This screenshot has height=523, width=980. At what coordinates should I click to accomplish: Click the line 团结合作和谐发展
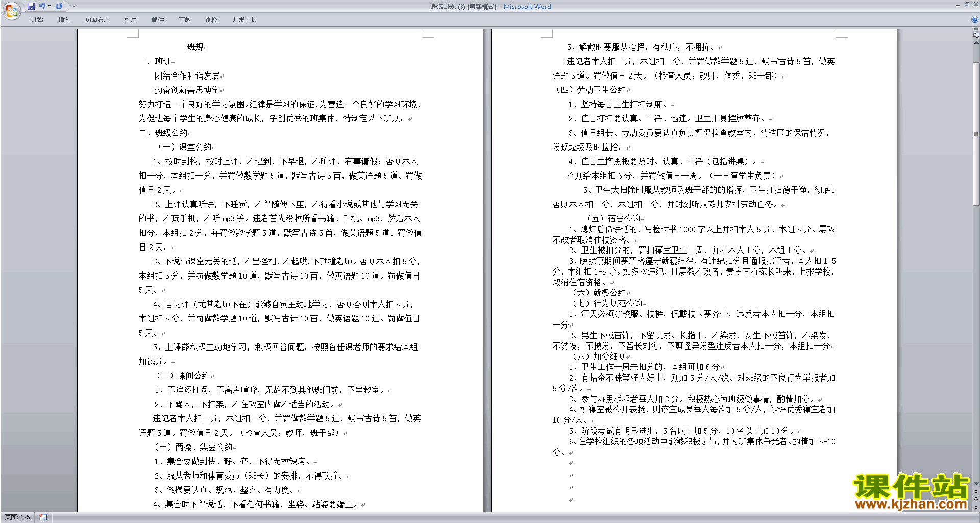tap(187, 76)
